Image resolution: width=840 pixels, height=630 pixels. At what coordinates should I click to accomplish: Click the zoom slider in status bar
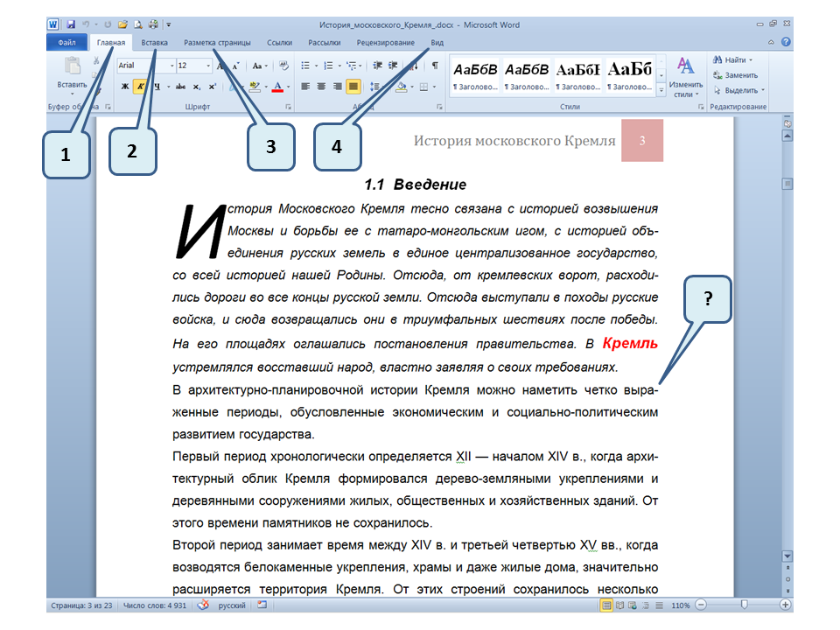744,605
